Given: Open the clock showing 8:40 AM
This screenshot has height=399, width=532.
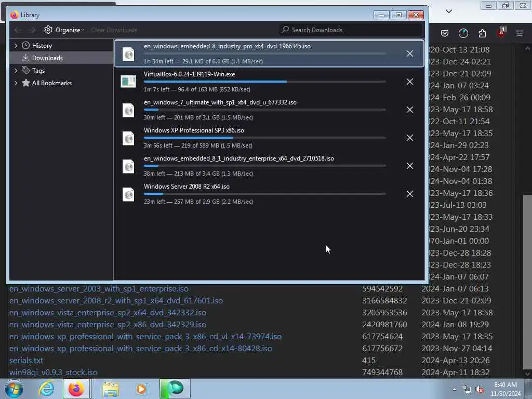Looking at the screenshot, I should [x=505, y=389].
